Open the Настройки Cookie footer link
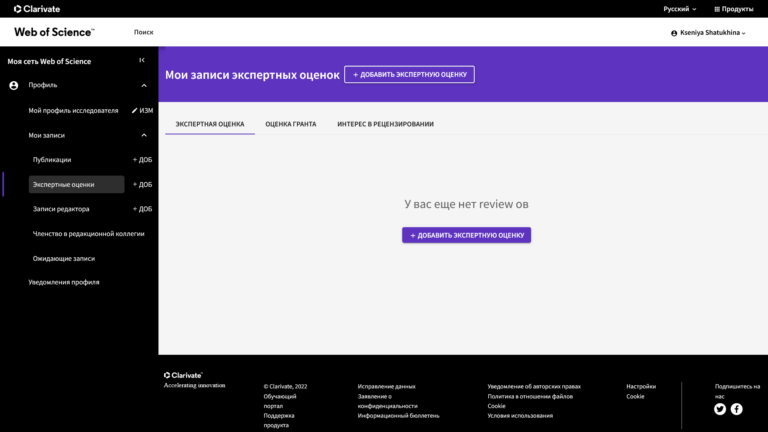 tap(641, 391)
